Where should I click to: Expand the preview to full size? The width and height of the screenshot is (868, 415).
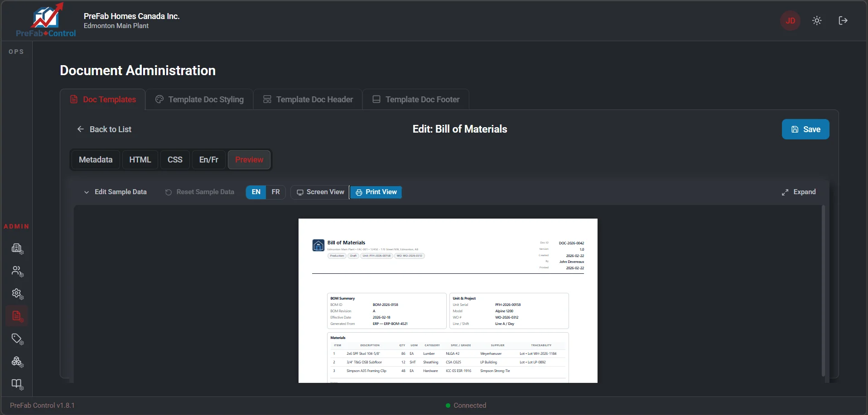(x=799, y=192)
